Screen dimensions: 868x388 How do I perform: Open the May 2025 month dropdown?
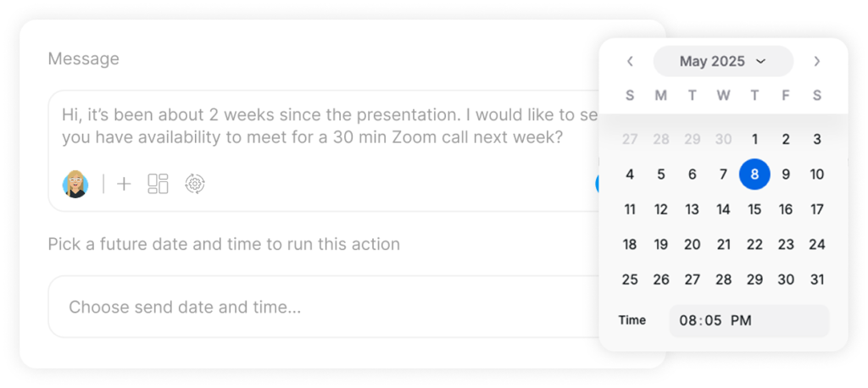(x=723, y=61)
